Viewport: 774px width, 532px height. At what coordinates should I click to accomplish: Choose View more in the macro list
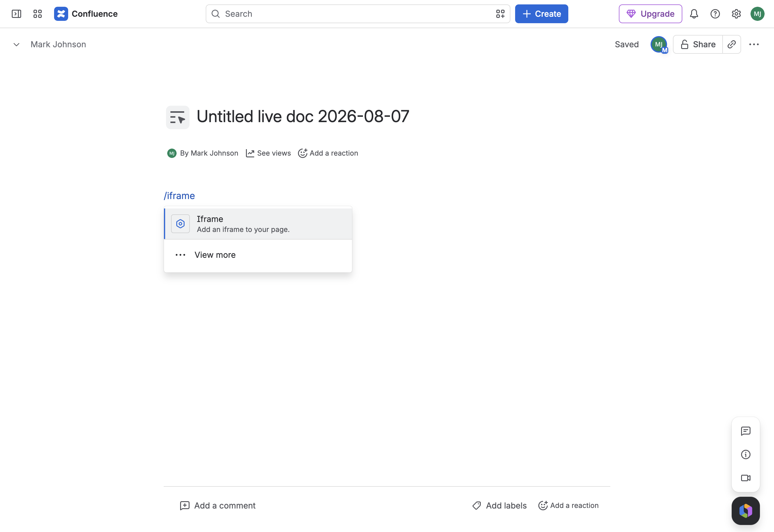pyautogui.click(x=258, y=255)
